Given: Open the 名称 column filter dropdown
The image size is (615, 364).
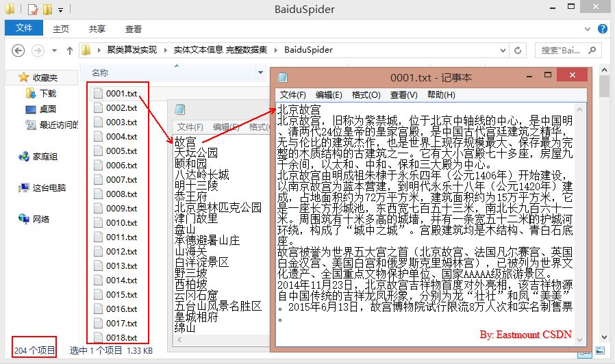Looking at the screenshot, I should pyautogui.click(x=260, y=73).
